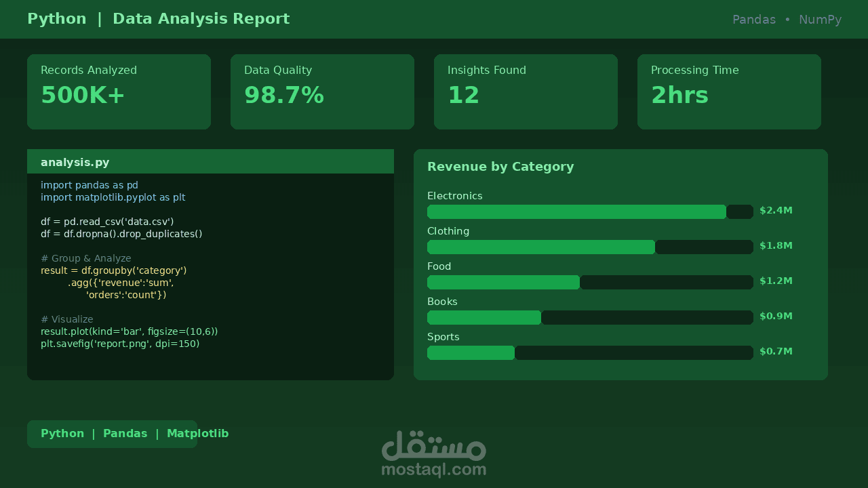Click the '# Visualize' comment line
The image size is (868, 488).
coord(67,319)
